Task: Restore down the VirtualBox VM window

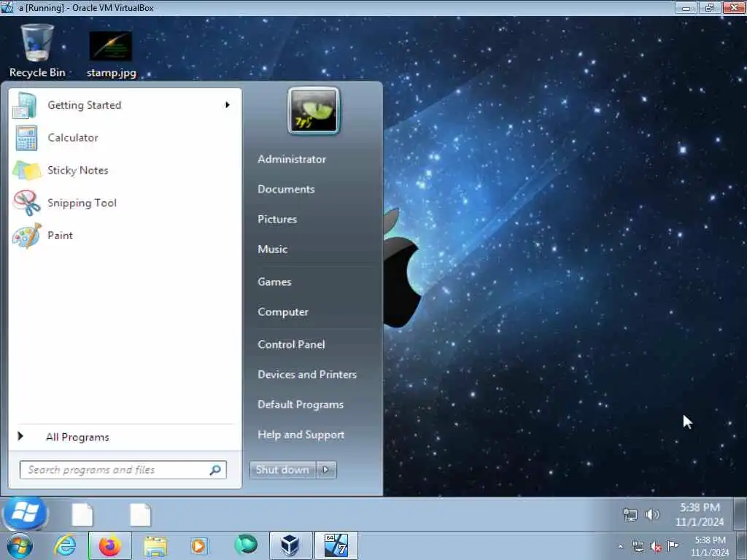Action: coord(710,7)
